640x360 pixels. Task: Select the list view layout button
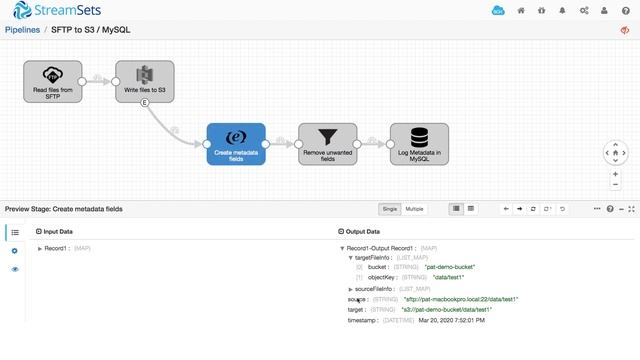tap(456, 209)
